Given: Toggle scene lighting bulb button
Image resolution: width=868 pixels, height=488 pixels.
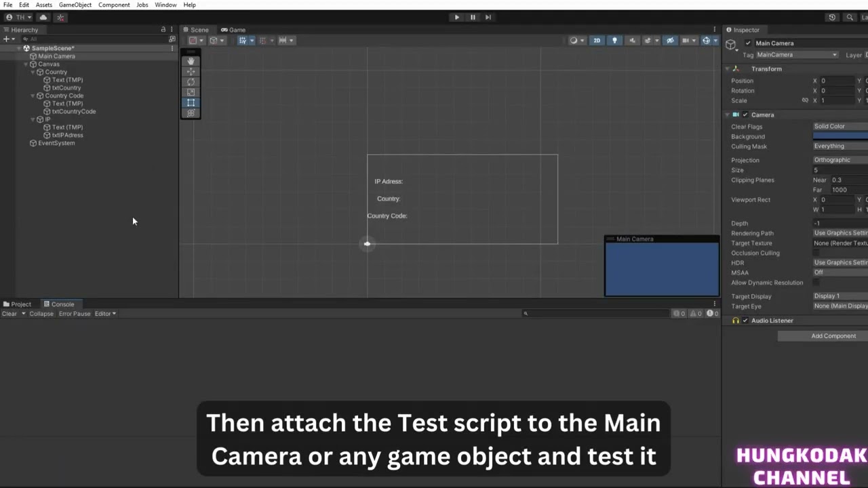Looking at the screenshot, I should click(615, 40).
